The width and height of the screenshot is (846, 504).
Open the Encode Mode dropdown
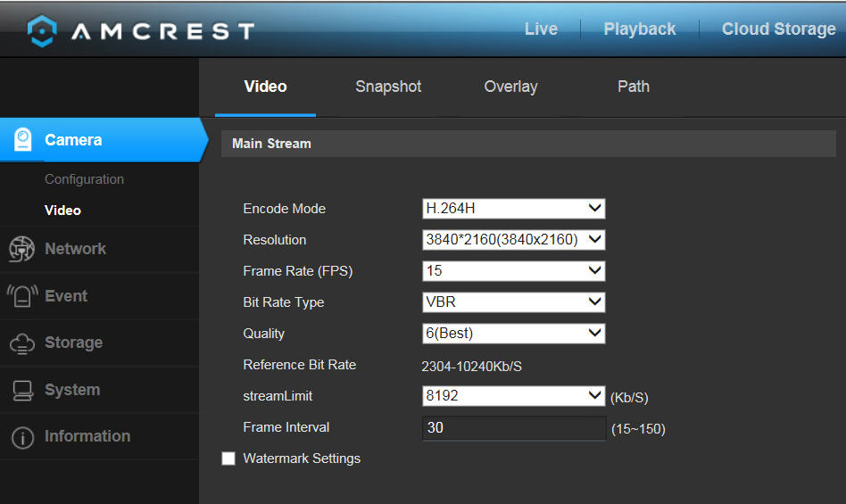click(514, 209)
